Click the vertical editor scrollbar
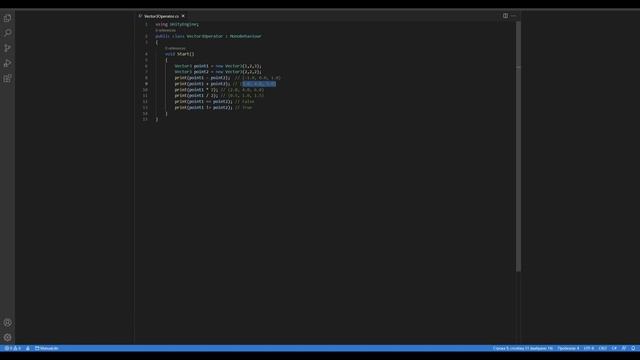Image resolution: width=640 pixels, height=360 pixels. [518, 146]
